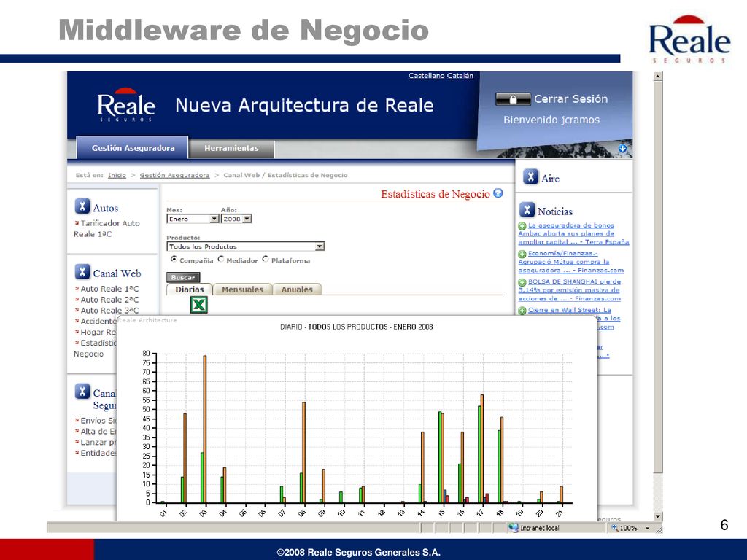Select the Diarias tab

coord(190,289)
